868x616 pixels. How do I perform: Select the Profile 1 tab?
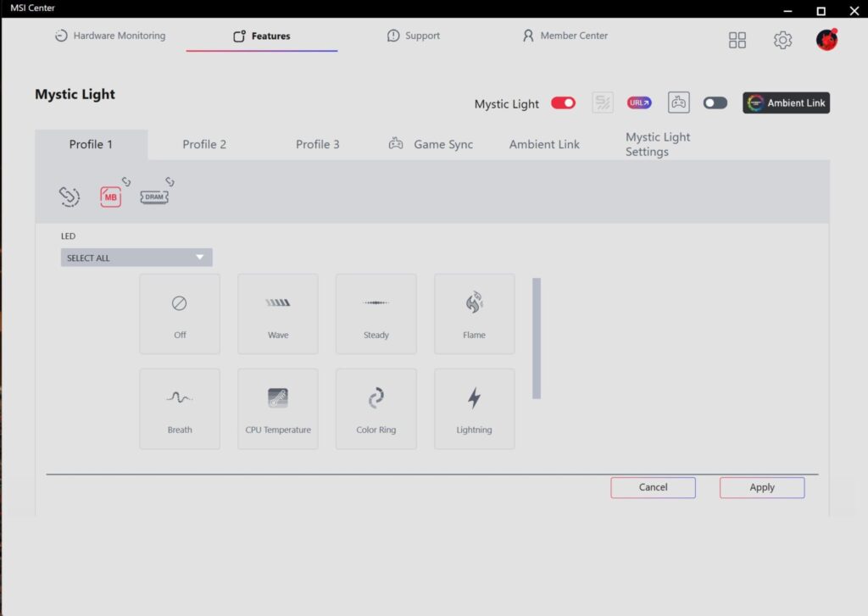pos(92,144)
